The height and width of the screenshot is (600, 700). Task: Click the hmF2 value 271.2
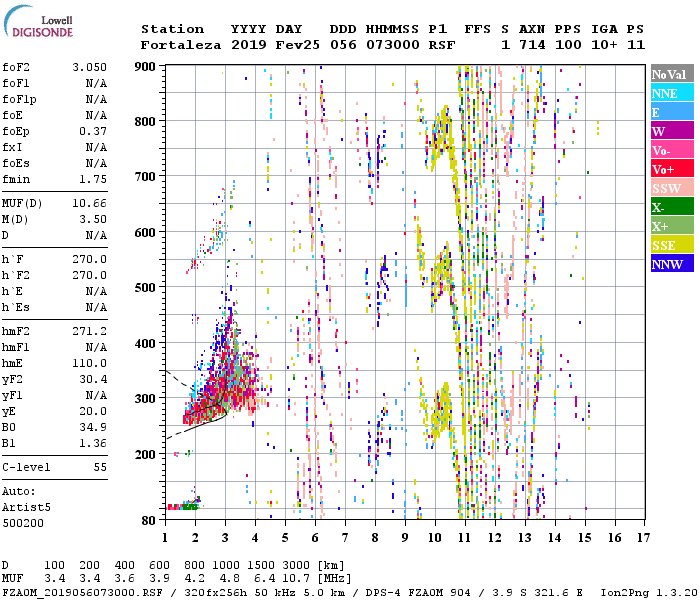coord(89,331)
